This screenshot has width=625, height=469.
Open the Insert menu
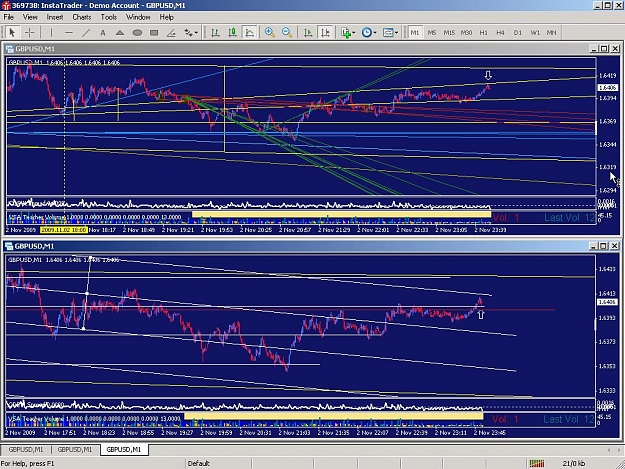(55, 17)
